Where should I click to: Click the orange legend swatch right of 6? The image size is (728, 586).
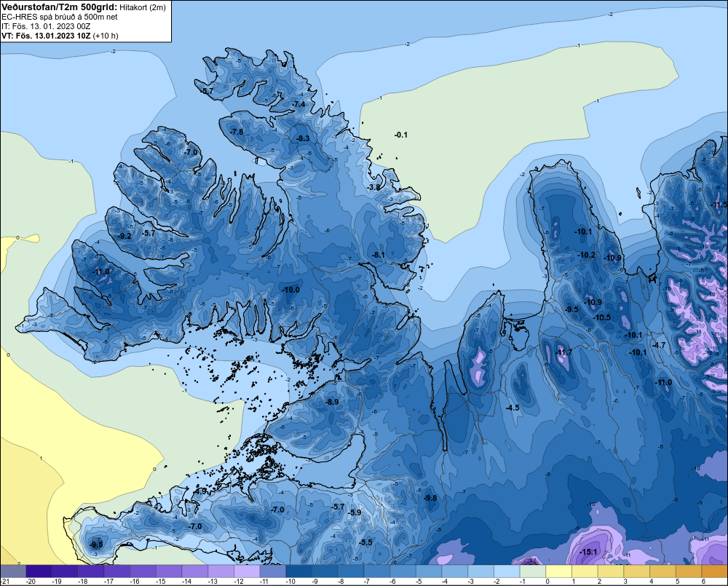click(x=715, y=571)
